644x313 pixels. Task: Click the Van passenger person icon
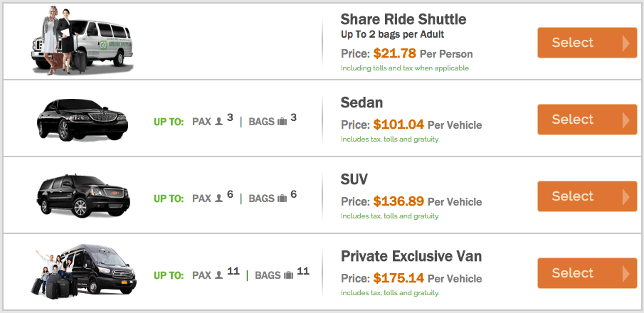pos(219,275)
